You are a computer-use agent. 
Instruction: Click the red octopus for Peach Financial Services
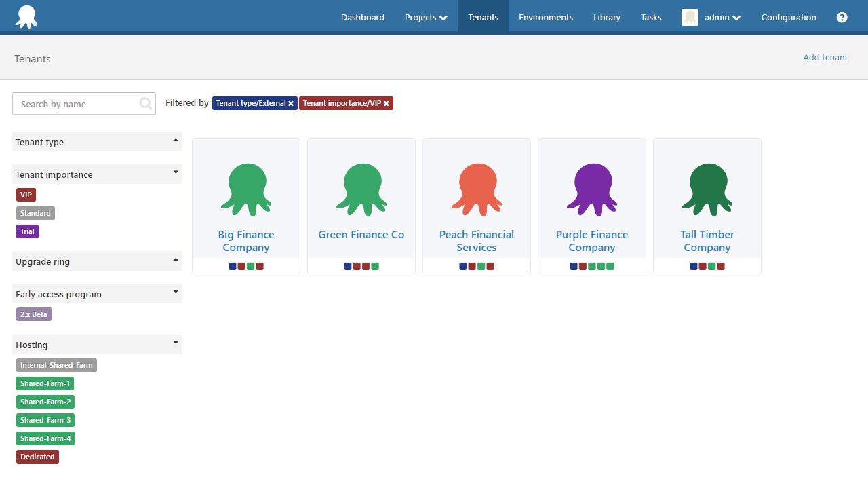coord(476,189)
